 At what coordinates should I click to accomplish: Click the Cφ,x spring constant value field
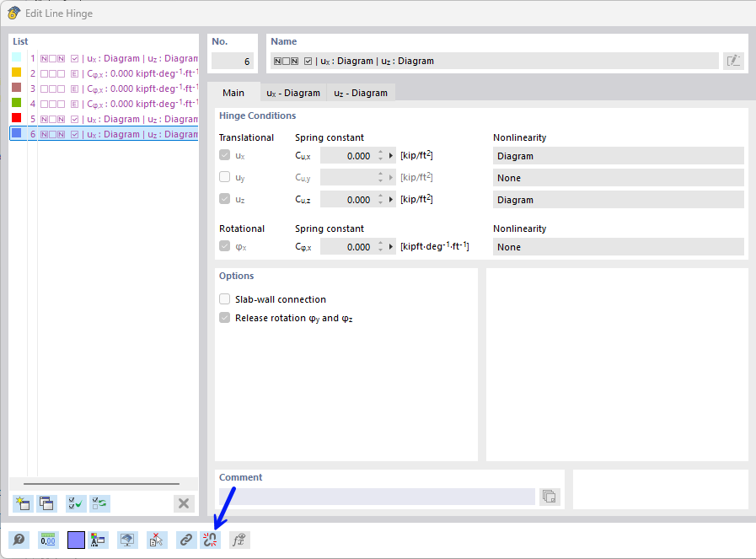[x=348, y=246]
